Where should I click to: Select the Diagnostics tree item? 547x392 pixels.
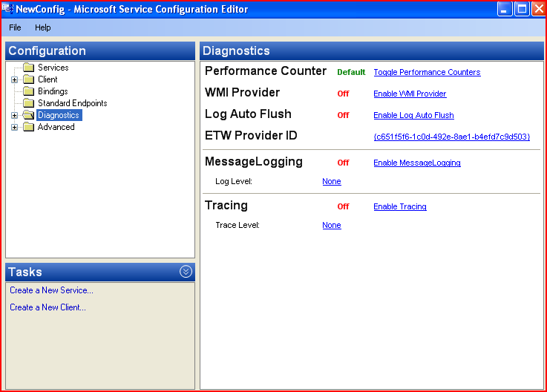(59, 115)
